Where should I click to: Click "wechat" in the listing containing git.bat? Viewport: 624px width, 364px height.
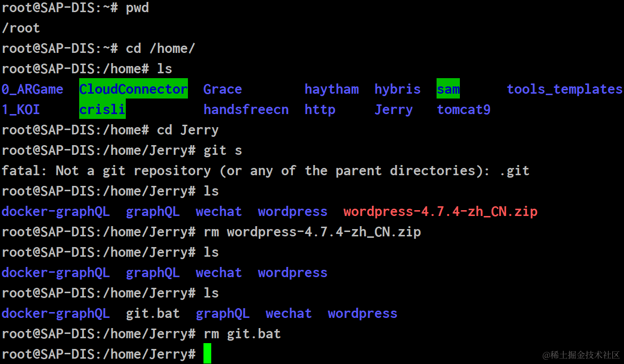pos(288,314)
